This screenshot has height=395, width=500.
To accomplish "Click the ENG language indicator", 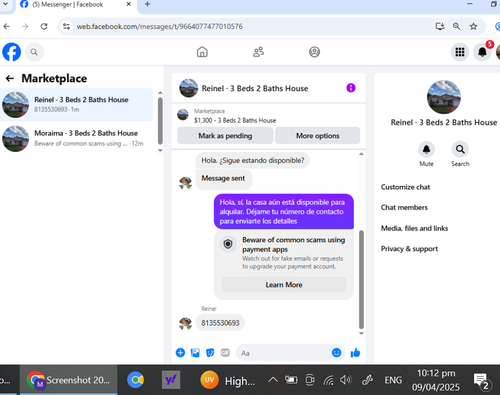I will point(393,380).
